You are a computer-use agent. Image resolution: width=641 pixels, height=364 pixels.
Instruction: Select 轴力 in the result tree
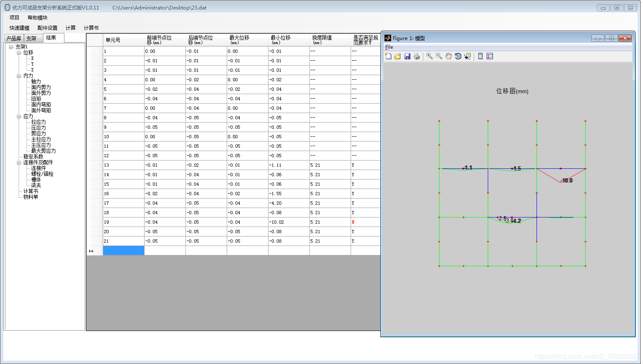[36, 82]
